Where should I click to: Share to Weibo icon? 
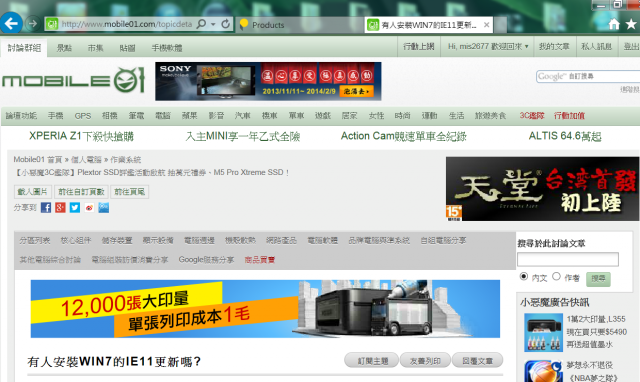(x=89, y=208)
